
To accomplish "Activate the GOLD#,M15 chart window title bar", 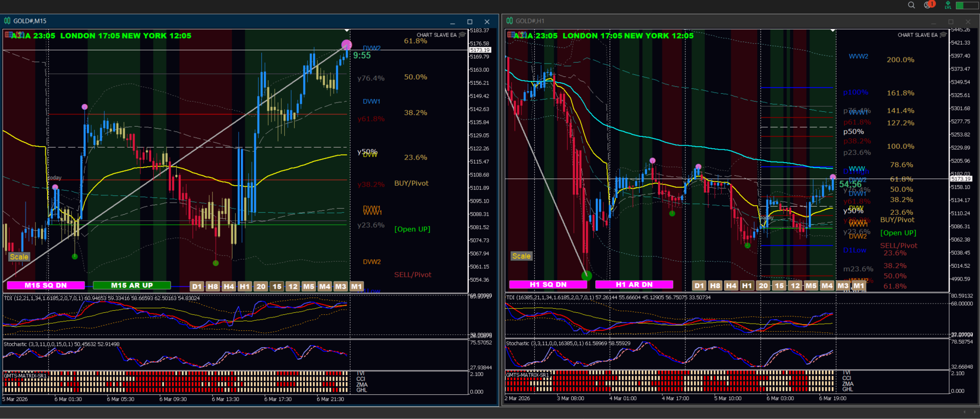I will [x=250, y=21].
